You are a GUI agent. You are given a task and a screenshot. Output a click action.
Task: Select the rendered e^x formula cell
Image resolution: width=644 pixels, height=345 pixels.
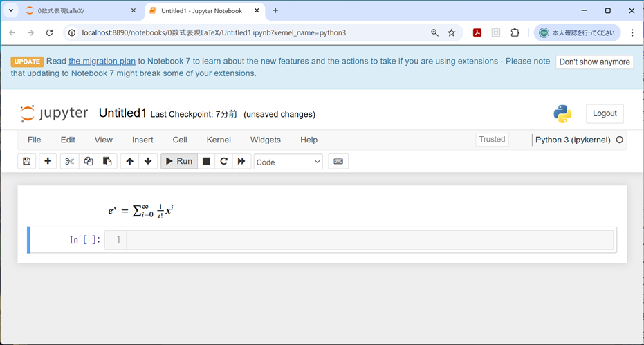point(322,211)
